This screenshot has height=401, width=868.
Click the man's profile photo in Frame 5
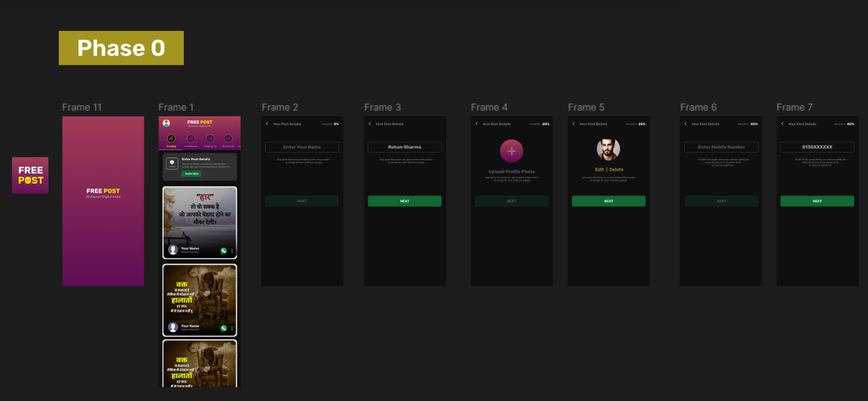608,149
